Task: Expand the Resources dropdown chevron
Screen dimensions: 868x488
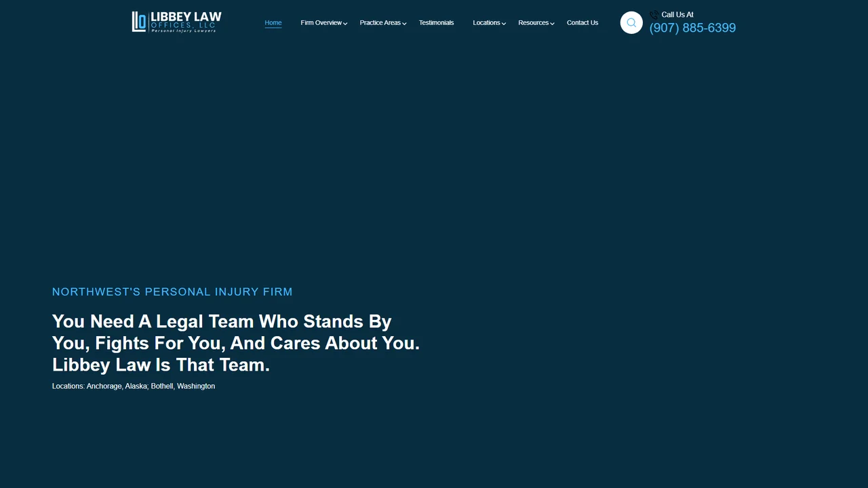Action: tap(552, 24)
